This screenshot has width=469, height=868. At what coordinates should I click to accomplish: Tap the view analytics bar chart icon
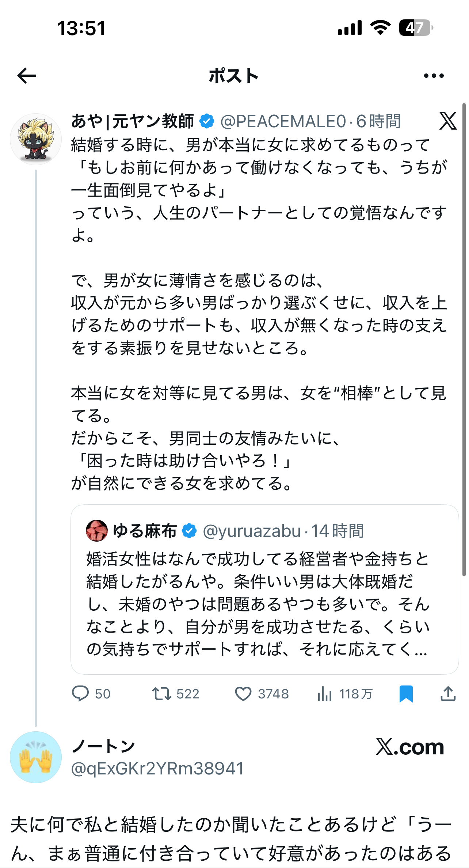(x=325, y=694)
